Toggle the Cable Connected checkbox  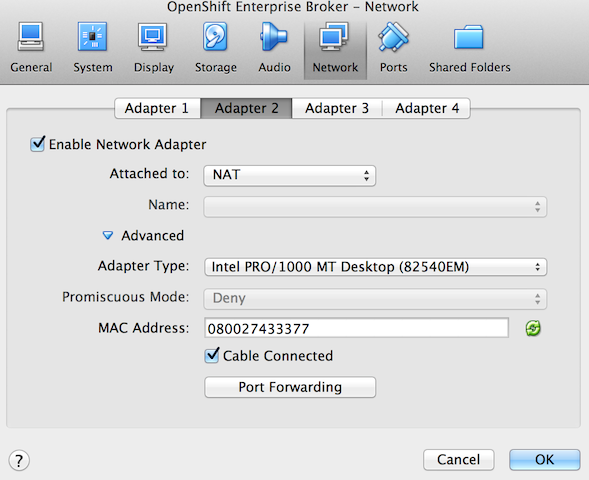pyautogui.click(x=212, y=355)
